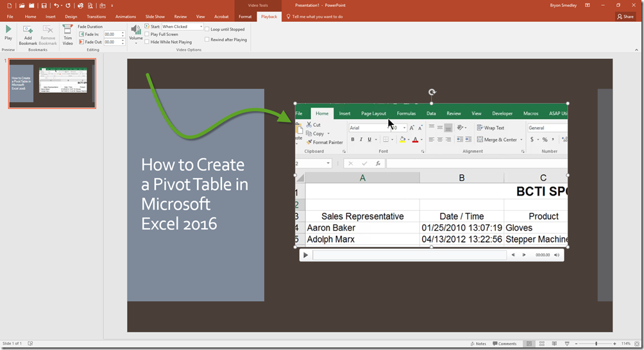The image size is (644, 350).
Task: Click the Save icon in quick access toolbar
Action: tap(44, 6)
